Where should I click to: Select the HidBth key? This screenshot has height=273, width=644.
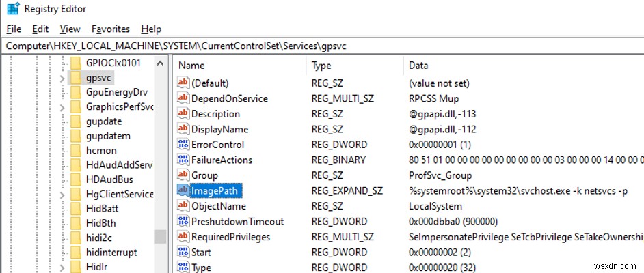point(101,223)
